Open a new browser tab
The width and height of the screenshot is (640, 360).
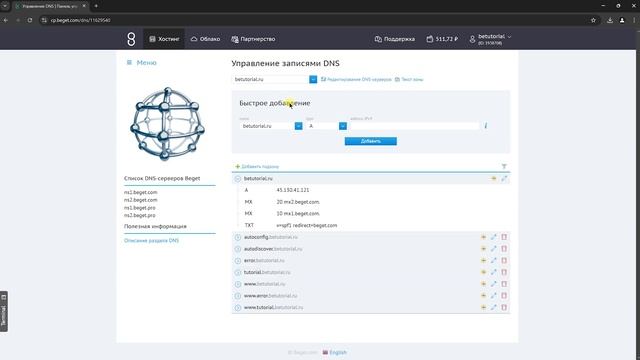coord(96,6)
